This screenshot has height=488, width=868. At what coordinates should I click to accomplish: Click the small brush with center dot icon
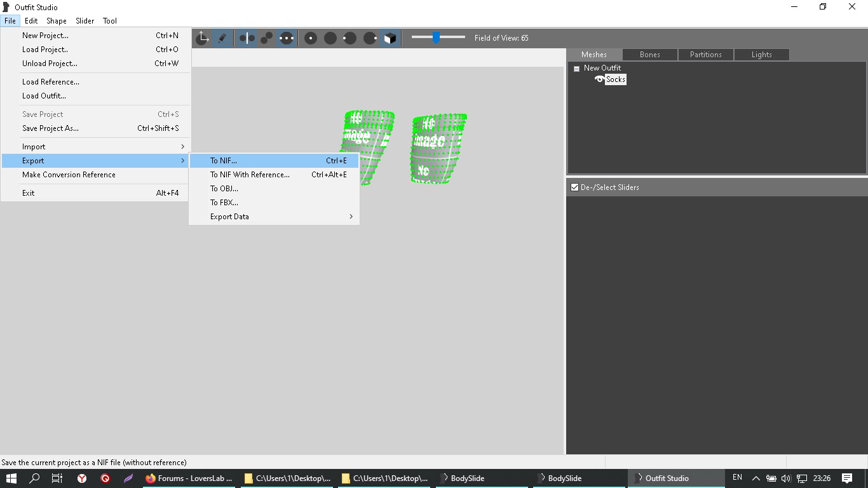point(311,38)
